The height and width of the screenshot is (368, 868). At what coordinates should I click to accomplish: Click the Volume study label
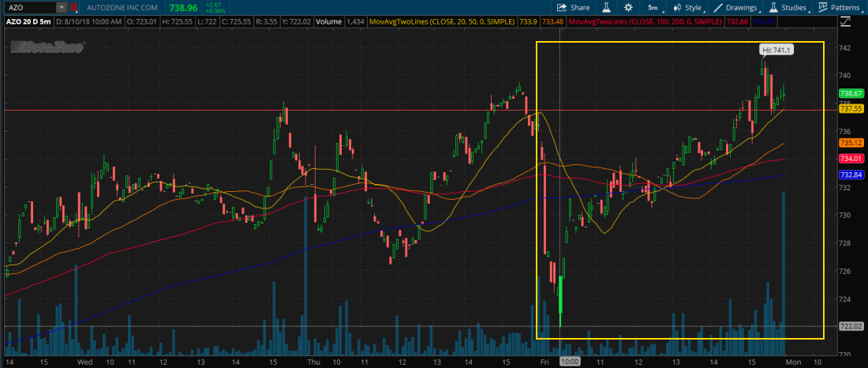click(329, 22)
